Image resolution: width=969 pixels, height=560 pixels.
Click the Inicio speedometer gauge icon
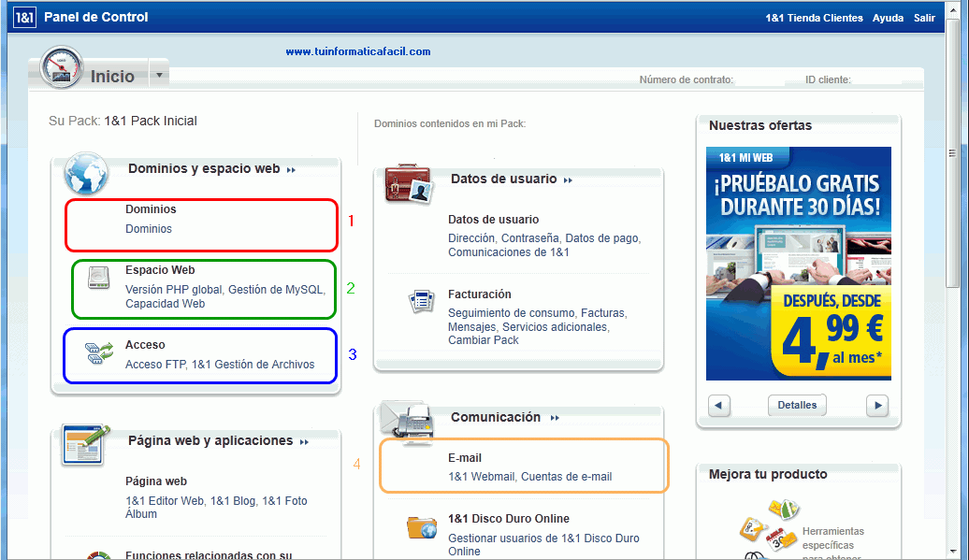point(61,66)
